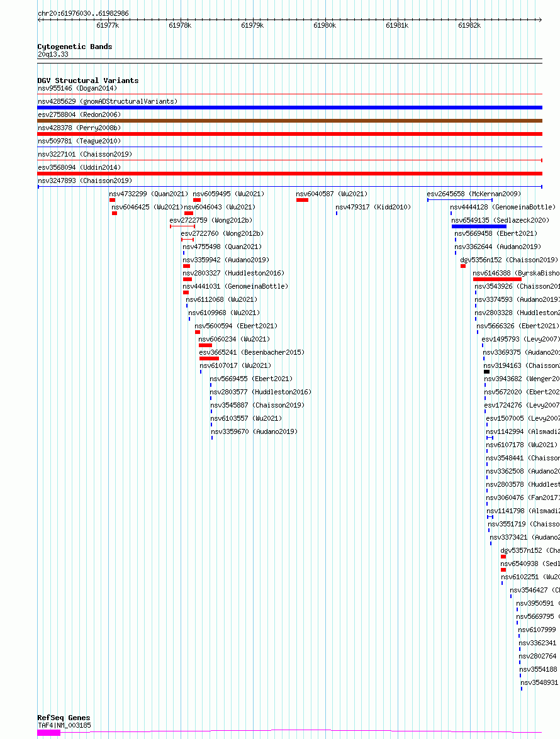Click nsv1142994 Alsmadi variant label

point(523,431)
